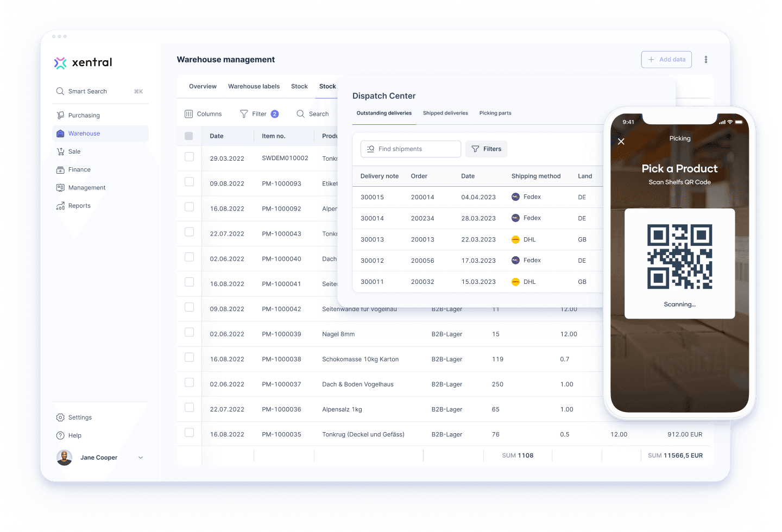Click the Finance sidebar icon

(x=60, y=170)
